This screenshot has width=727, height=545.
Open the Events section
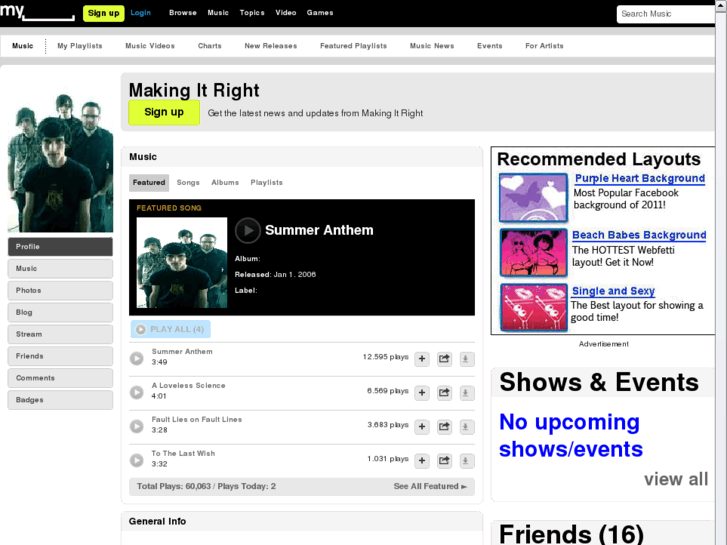490,46
